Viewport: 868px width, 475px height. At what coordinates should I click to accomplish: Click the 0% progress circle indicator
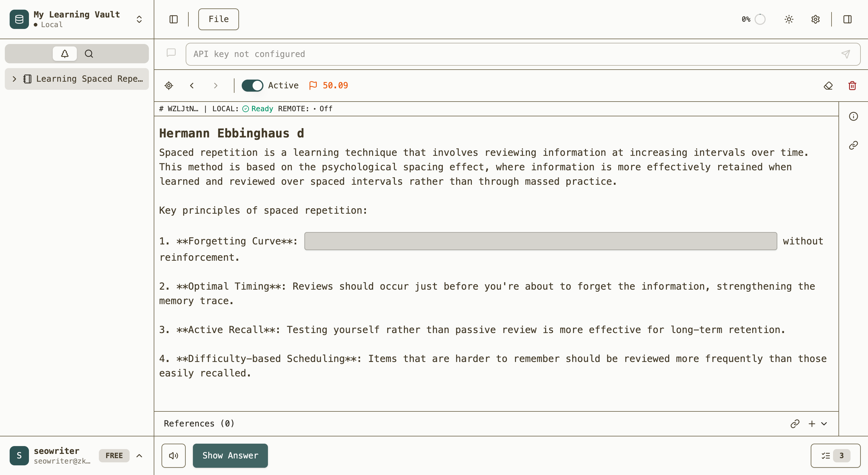(760, 19)
